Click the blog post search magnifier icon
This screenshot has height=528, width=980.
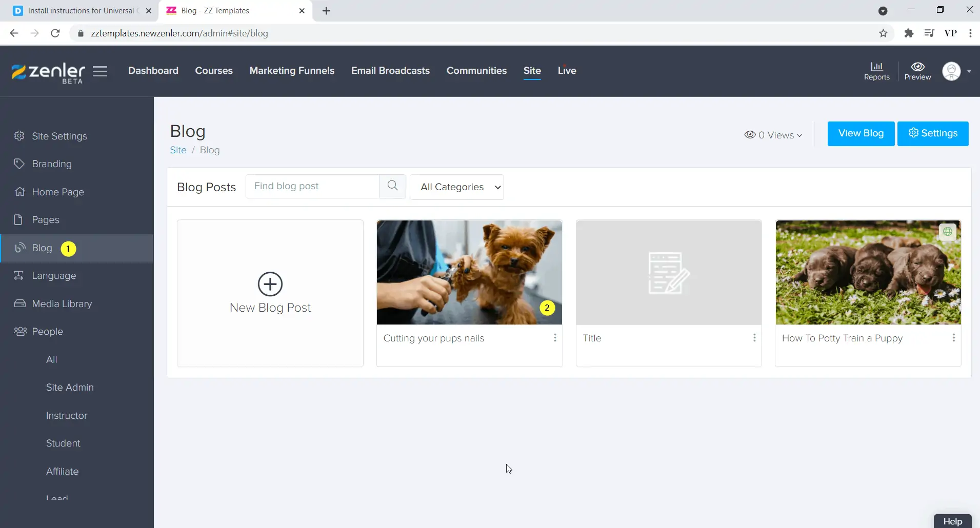click(x=392, y=186)
